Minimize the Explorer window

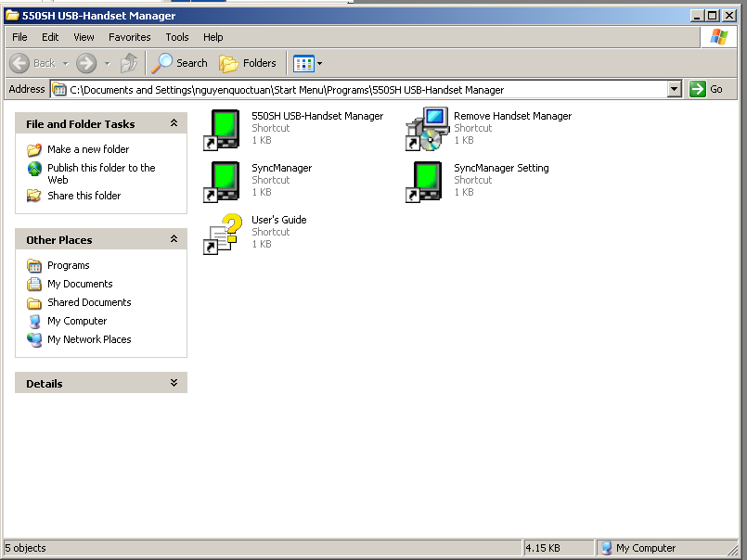click(697, 16)
